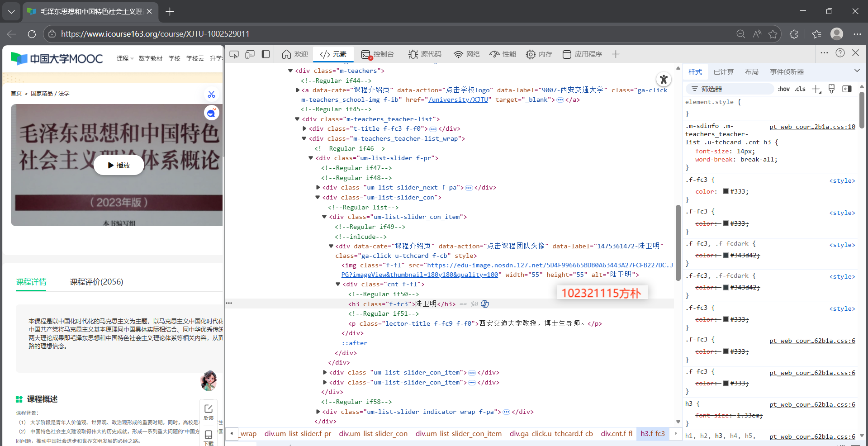Toggle device emulation icon in DevTools

(250, 54)
